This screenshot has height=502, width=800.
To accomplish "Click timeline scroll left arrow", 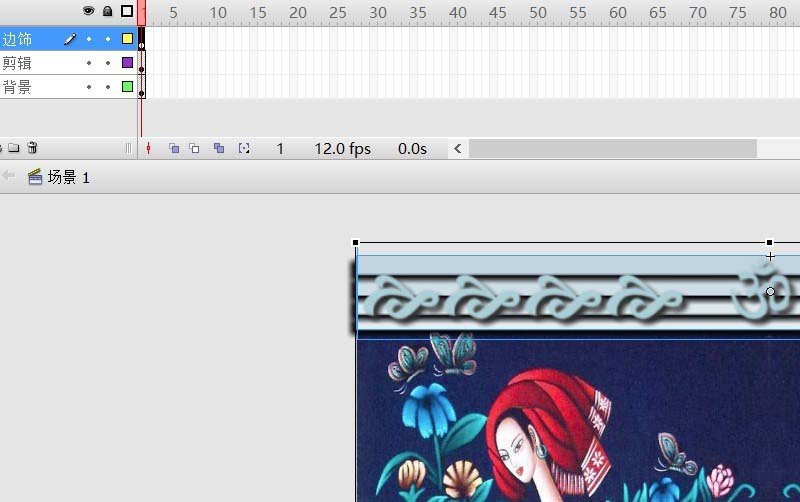I will (x=458, y=148).
